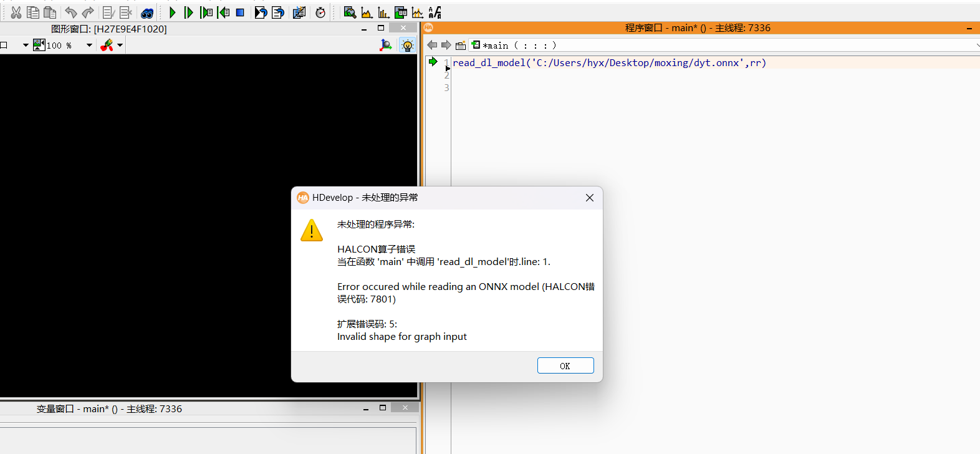This screenshot has height=454, width=980.
Task: Close the HDevelop exception dialog with X
Action: point(590,198)
